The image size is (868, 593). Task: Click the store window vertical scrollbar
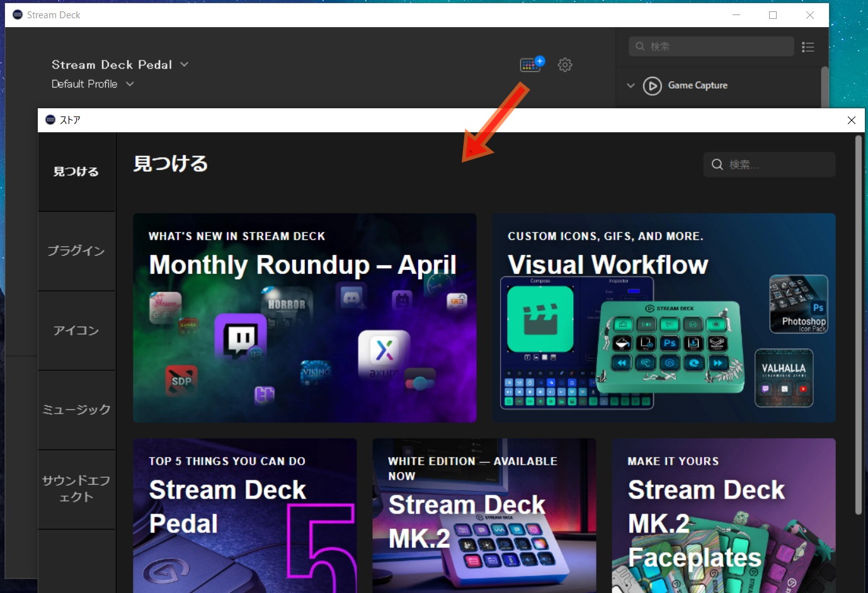coord(858,325)
